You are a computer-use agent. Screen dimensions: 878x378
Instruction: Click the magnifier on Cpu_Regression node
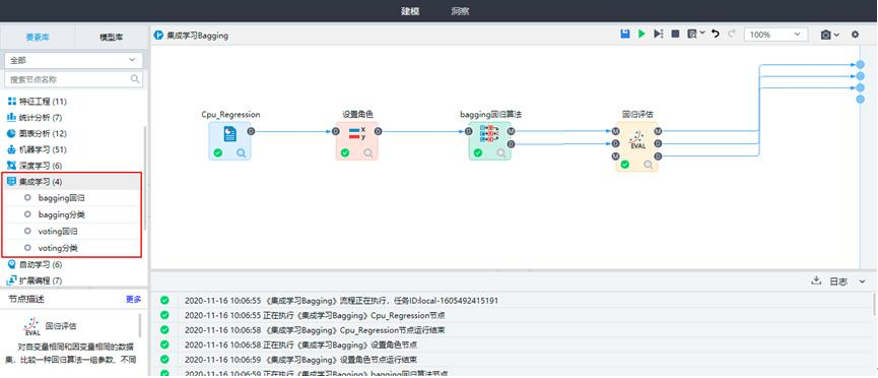[241, 152]
